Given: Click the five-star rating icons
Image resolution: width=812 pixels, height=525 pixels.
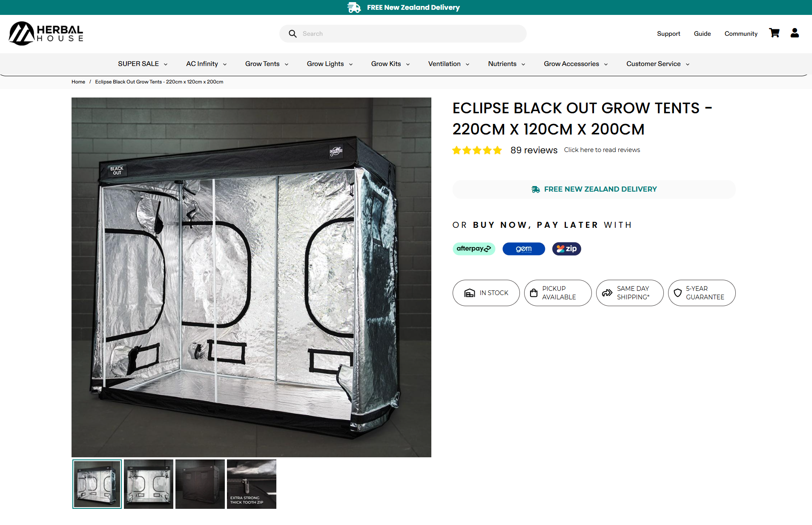Looking at the screenshot, I should (x=477, y=150).
